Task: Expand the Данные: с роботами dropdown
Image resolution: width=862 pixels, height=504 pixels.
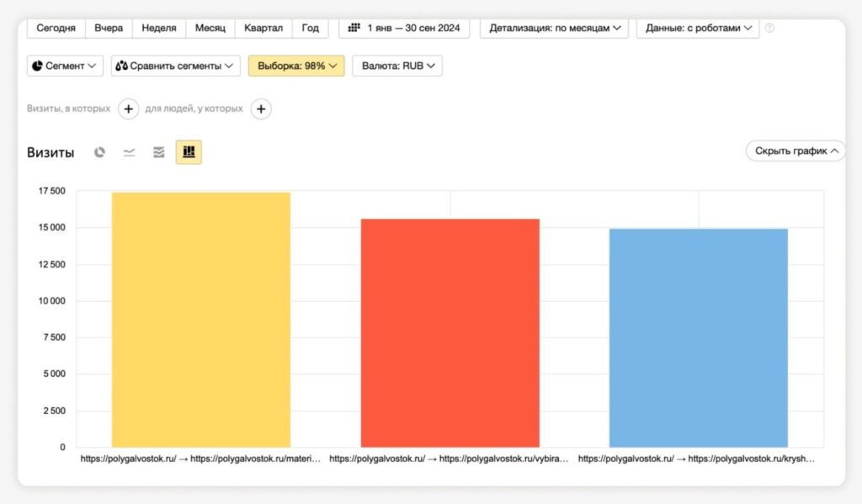Action: (698, 28)
